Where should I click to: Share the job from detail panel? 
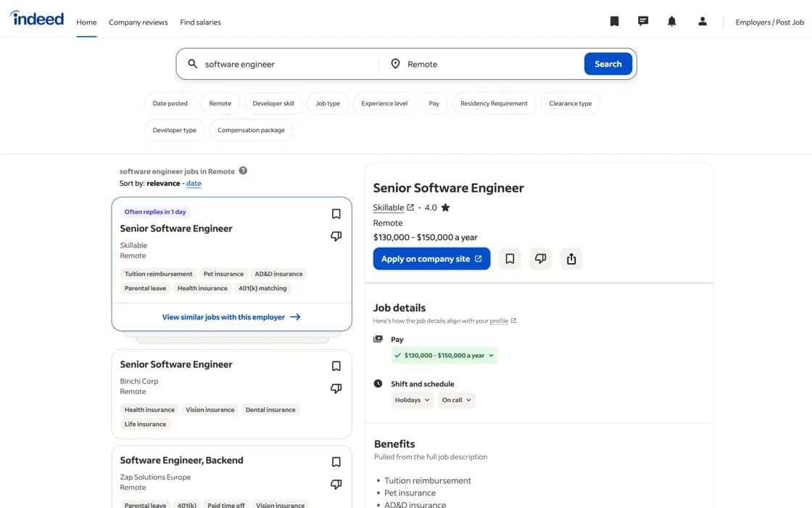[571, 258]
